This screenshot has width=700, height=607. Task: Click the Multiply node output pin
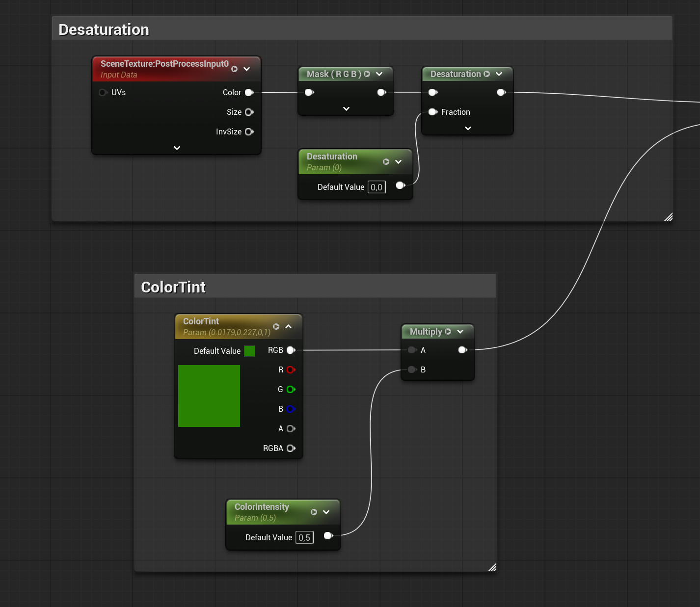click(462, 350)
